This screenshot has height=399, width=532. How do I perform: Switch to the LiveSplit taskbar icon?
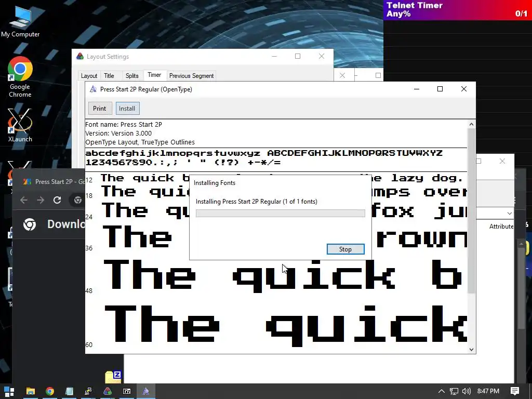click(108, 391)
